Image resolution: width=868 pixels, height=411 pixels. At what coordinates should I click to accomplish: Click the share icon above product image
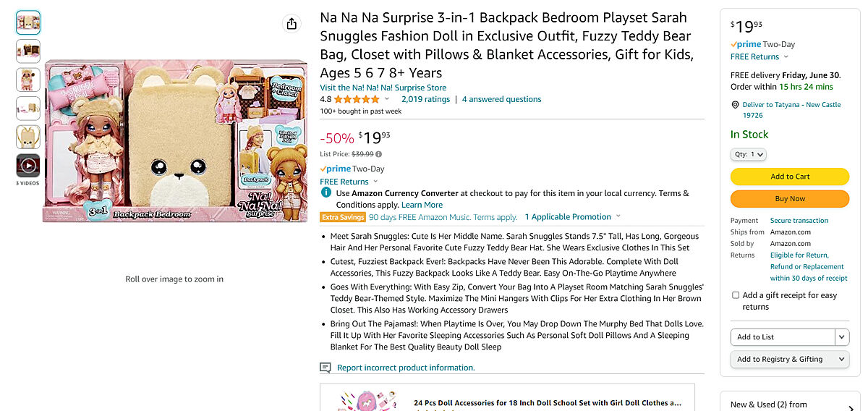click(292, 24)
